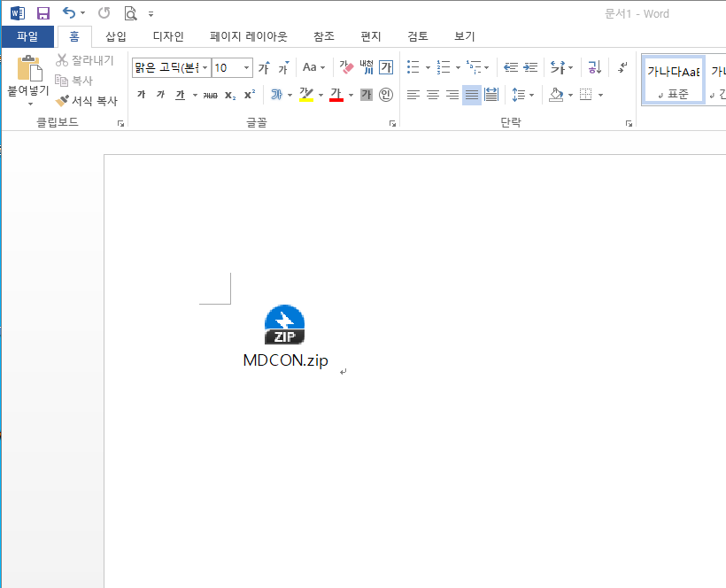
Task: Toggle character shading
Action: (x=367, y=95)
